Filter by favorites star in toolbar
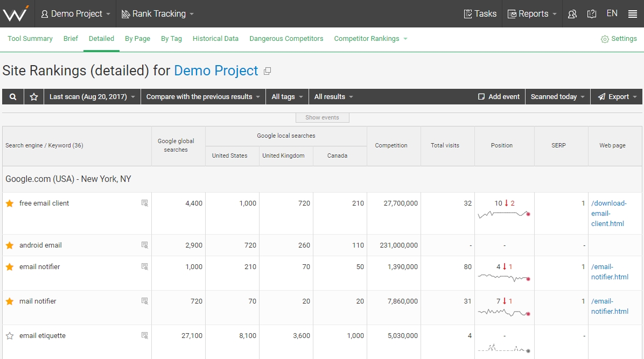Viewport: 644px width, 359px height. pyautogui.click(x=34, y=96)
